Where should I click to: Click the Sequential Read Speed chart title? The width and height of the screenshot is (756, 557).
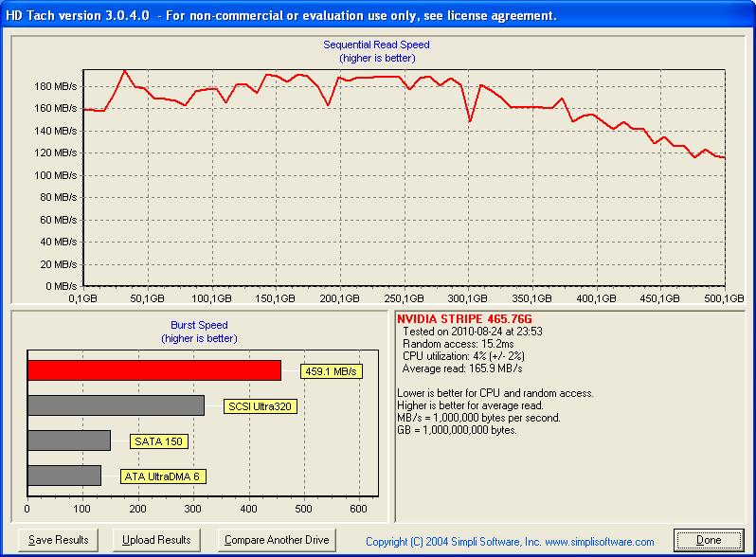click(376, 45)
